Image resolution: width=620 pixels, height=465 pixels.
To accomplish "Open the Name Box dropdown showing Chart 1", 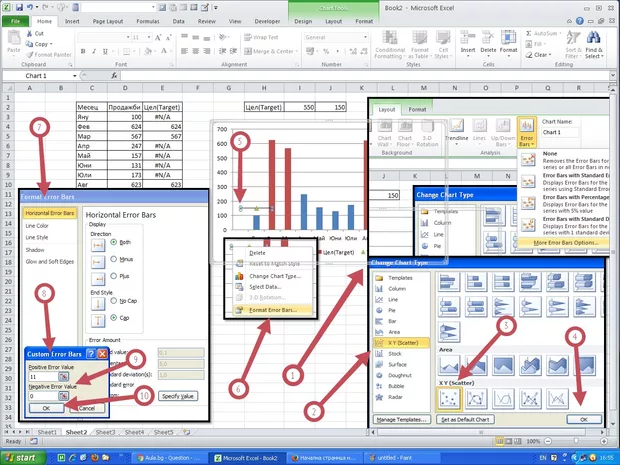I will pyautogui.click(x=75, y=76).
